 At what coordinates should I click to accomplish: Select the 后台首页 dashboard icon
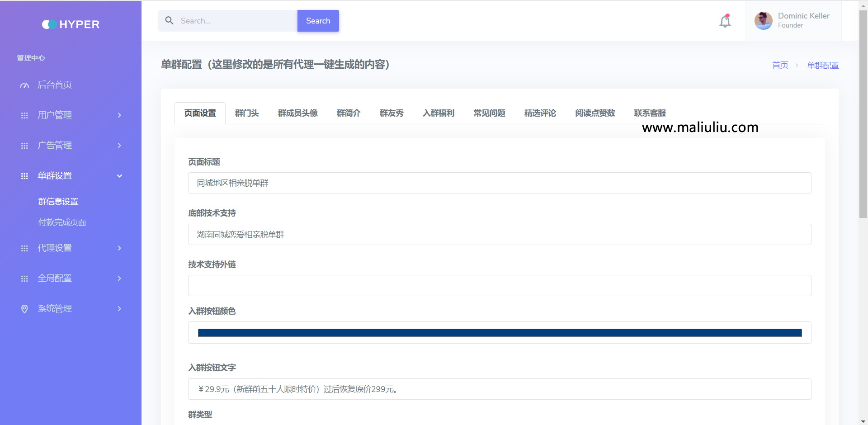click(x=24, y=85)
